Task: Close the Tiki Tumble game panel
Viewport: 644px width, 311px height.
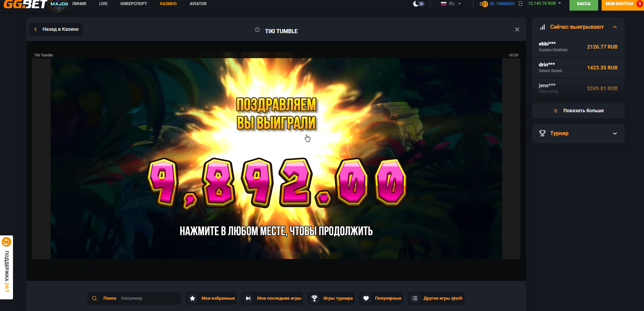Action: 517,29
